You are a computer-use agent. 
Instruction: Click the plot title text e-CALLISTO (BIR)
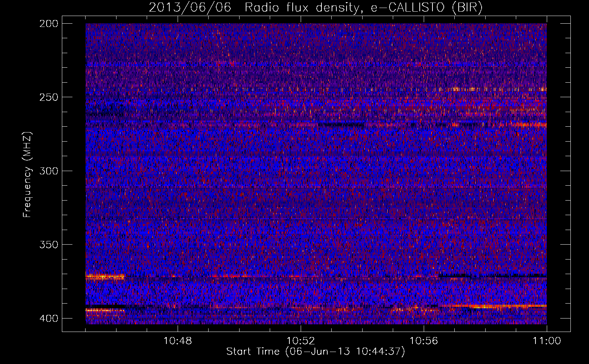coord(427,8)
